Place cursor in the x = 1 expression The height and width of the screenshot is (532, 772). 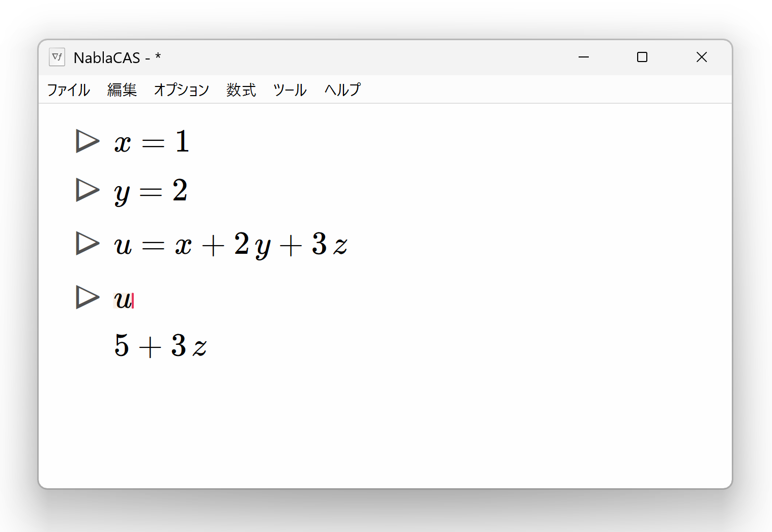(152, 142)
